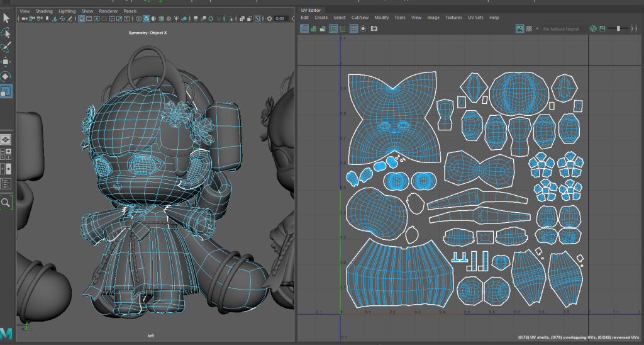
Task: Switch to two pane side-by-side layout
Action: 5,169
